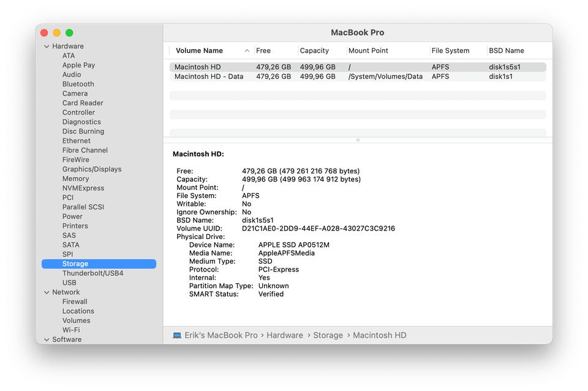Select Graphics/Displays in the sidebar
588x391 pixels.
point(92,169)
